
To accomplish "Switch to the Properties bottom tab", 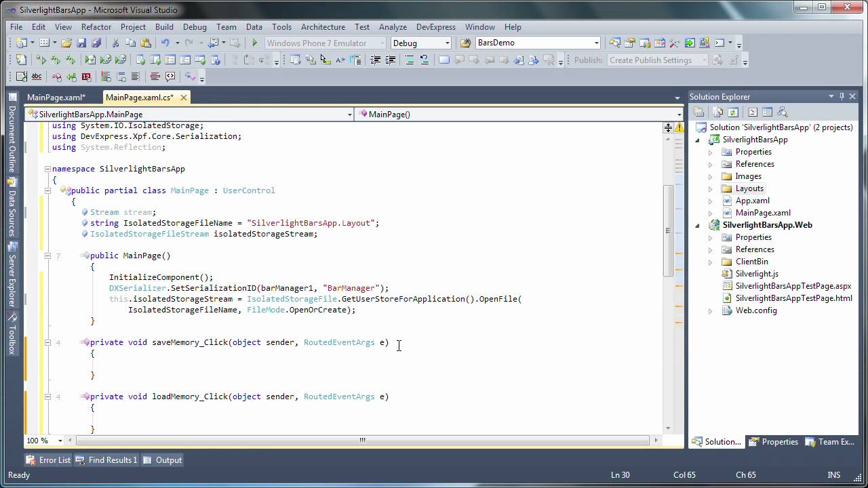I will pyautogui.click(x=774, y=442).
